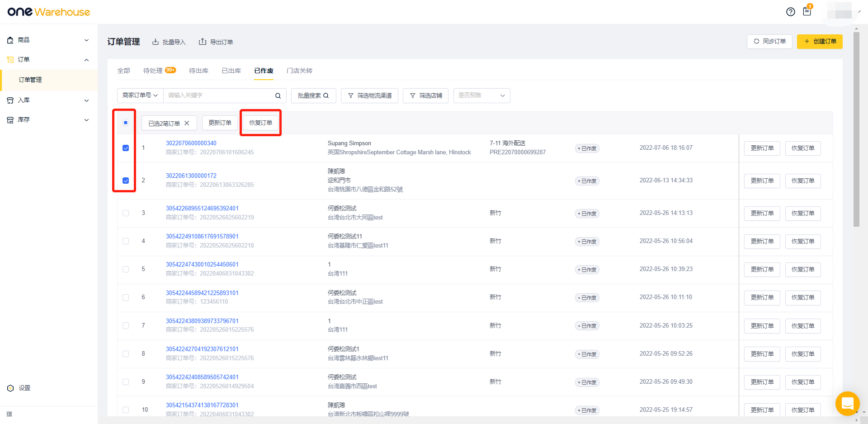
Task: Expand the 商品 menu chevron
Action: (86, 40)
